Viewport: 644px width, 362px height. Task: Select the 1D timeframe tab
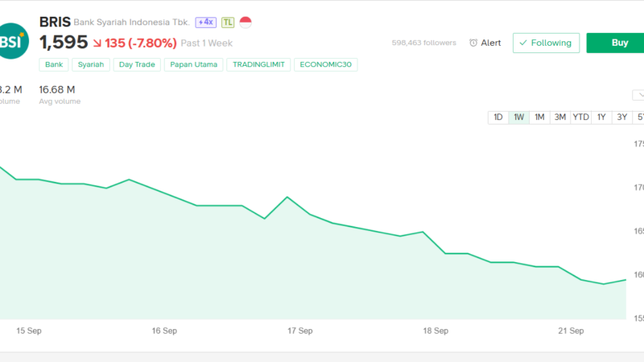(498, 117)
